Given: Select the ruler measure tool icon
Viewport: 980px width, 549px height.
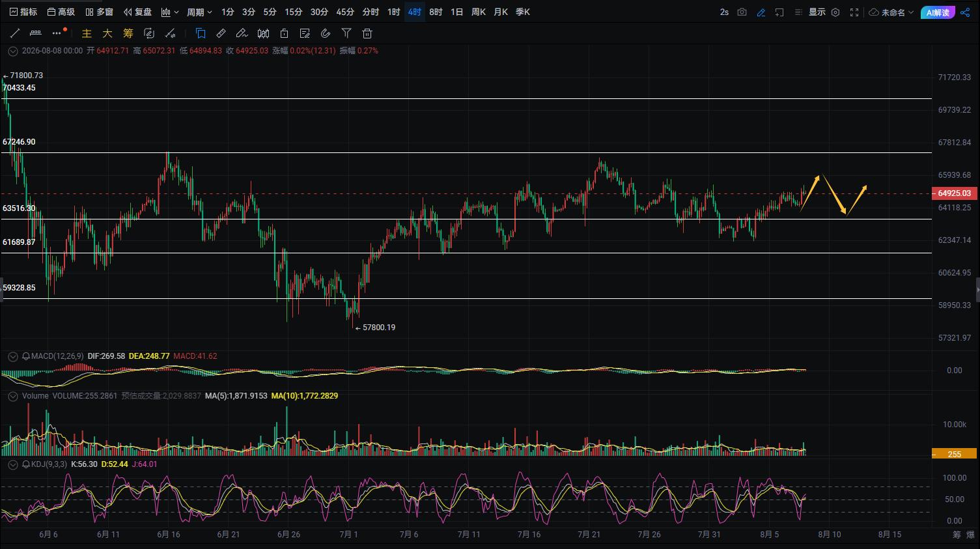Looking at the screenshot, I should tap(221, 33).
